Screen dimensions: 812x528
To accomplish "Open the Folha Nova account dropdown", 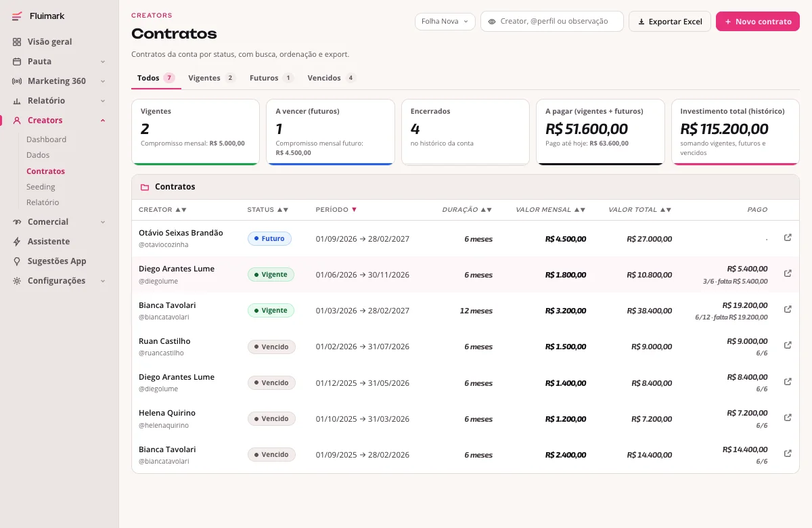I will [x=445, y=22].
